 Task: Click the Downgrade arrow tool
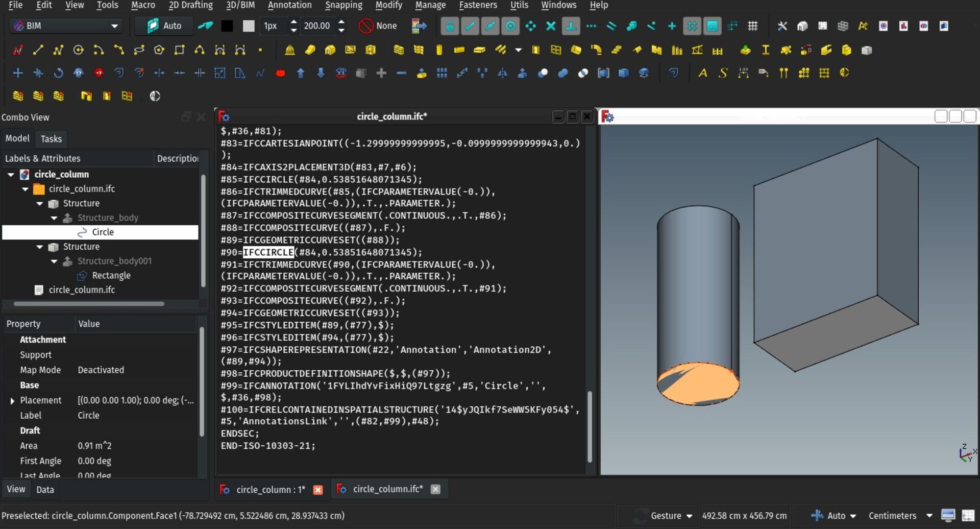tap(321, 73)
